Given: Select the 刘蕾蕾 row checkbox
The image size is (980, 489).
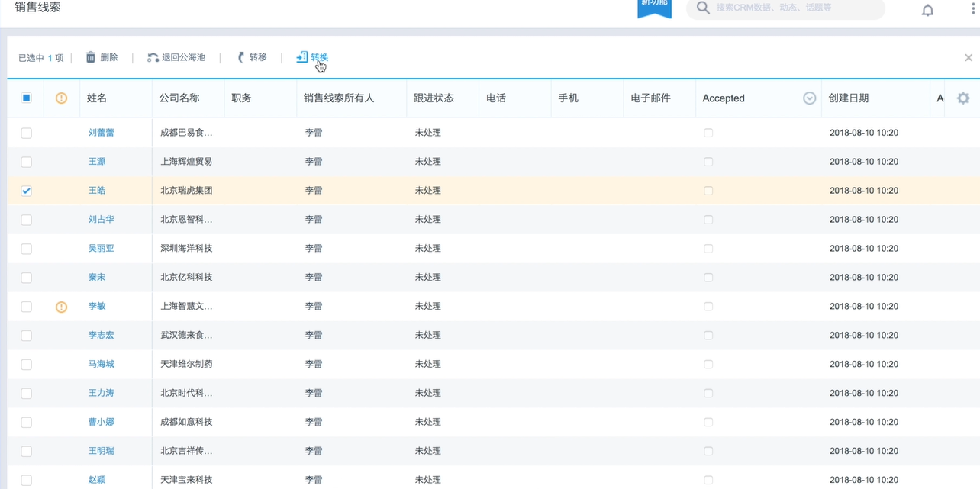Looking at the screenshot, I should (26, 133).
